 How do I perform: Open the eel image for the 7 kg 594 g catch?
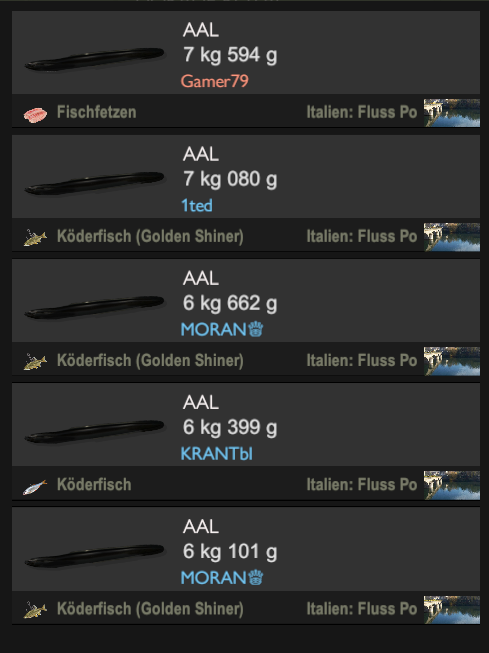95,59
